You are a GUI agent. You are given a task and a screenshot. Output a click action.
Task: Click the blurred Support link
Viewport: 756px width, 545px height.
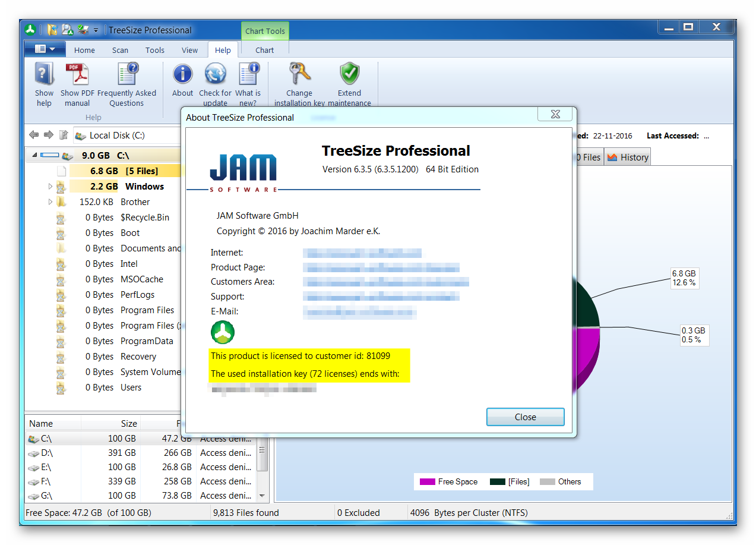(x=381, y=297)
